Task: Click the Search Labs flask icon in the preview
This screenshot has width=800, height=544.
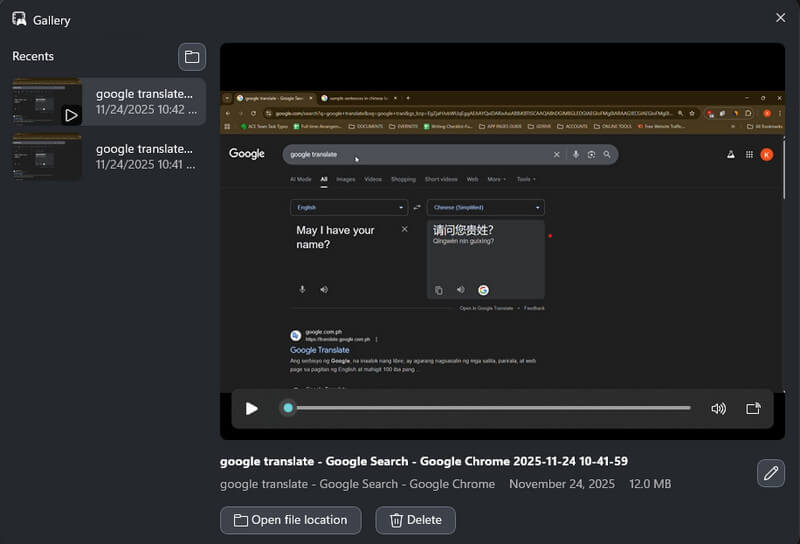Action: [731, 155]
